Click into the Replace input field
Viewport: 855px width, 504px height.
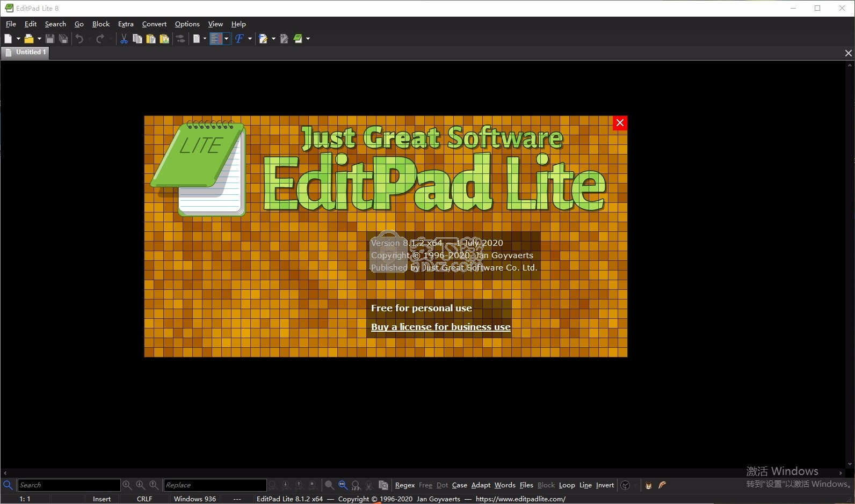point(215,485)
